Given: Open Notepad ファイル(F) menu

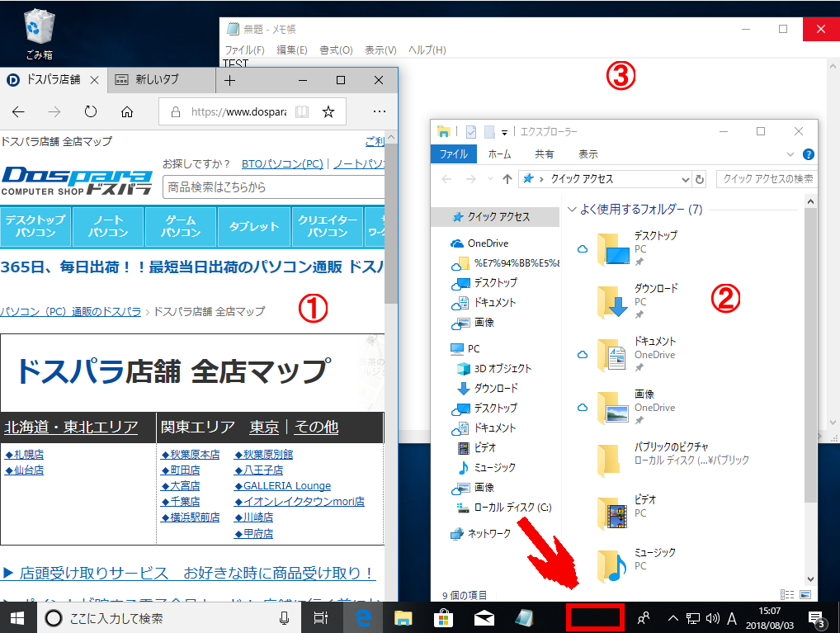Looking at the screenshot, I should (x=244, y=50).
